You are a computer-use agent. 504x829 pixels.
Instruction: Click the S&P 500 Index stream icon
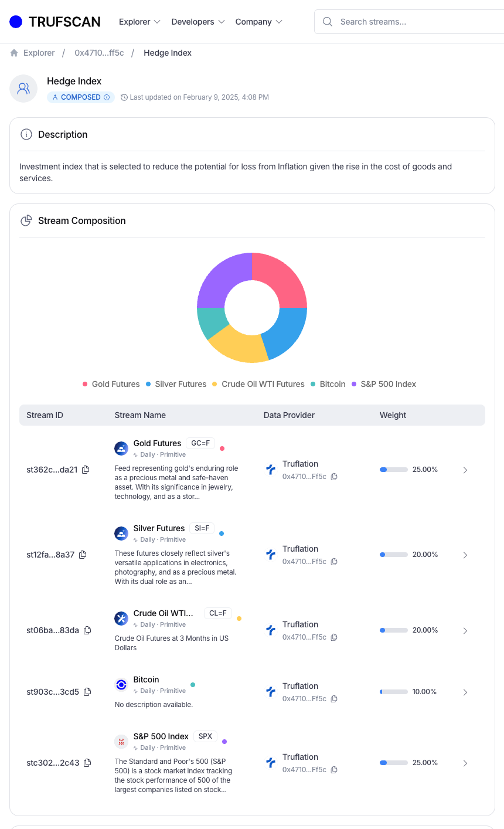tap(121, 742)
